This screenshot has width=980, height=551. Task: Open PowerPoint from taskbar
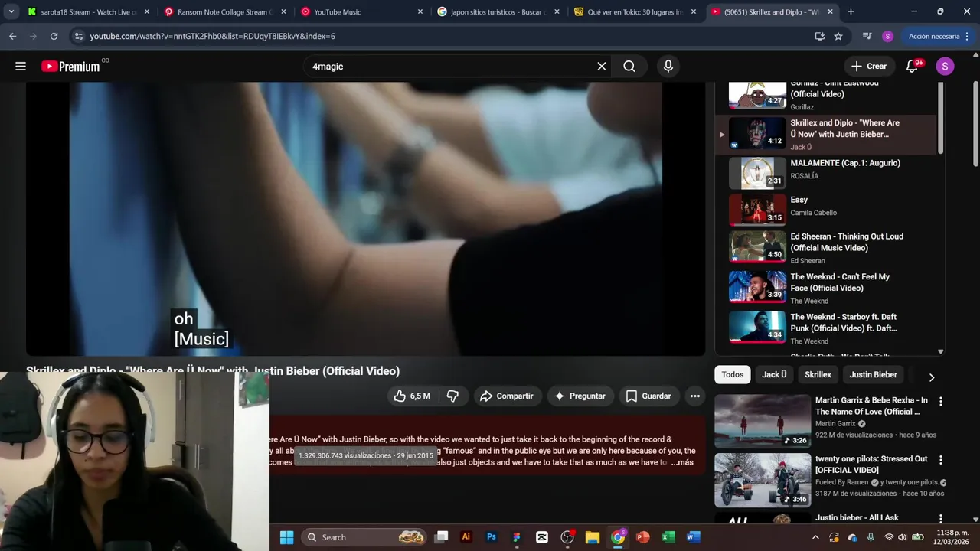tap(643, 537)
